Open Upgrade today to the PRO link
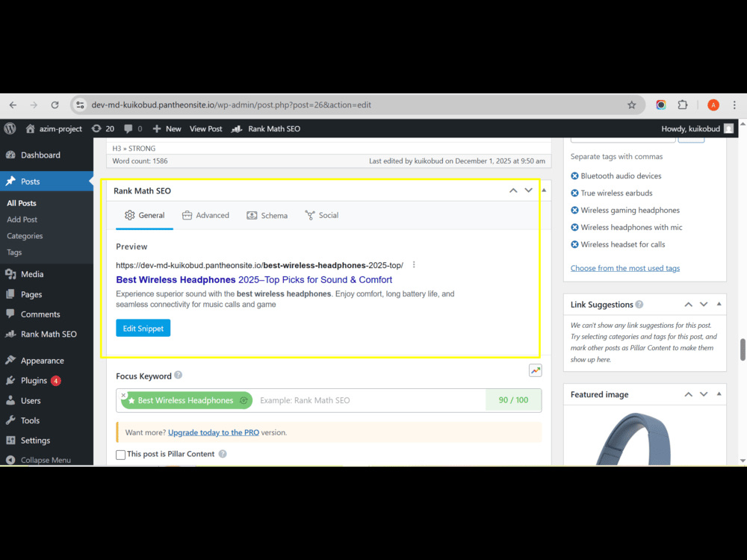 pos(214,432)
